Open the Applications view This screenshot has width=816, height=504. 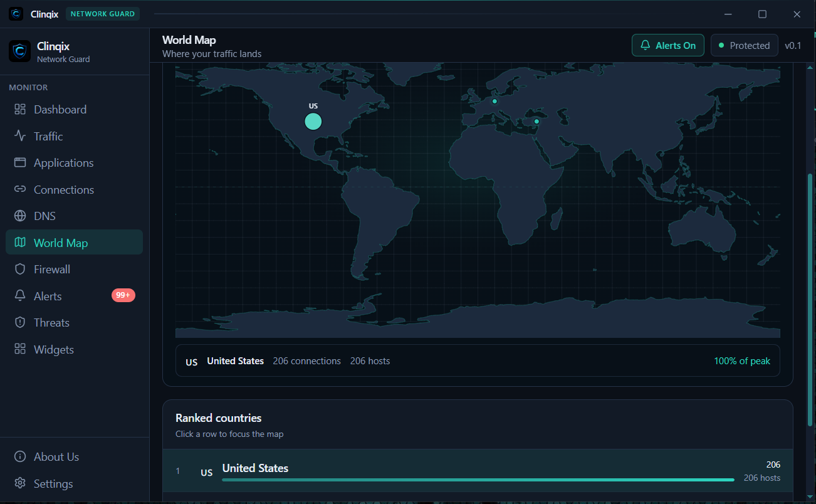[75, 163]
